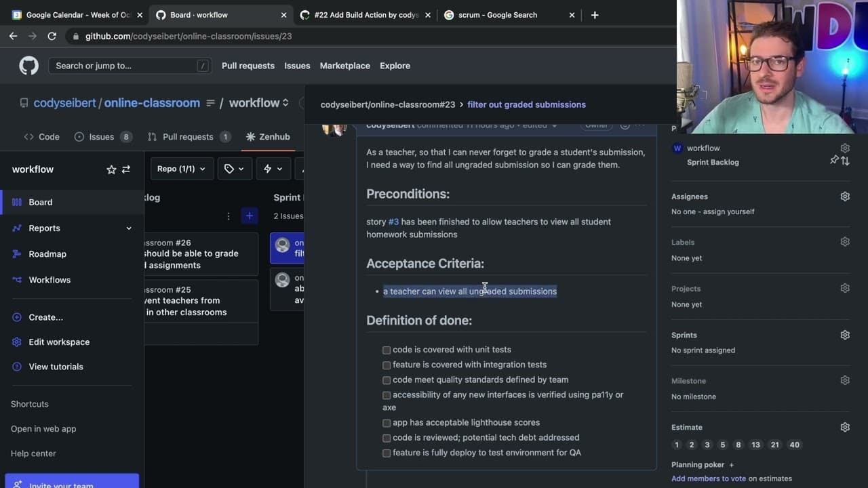
Task: Click the browser address bar URL
Action: point(189,36)
